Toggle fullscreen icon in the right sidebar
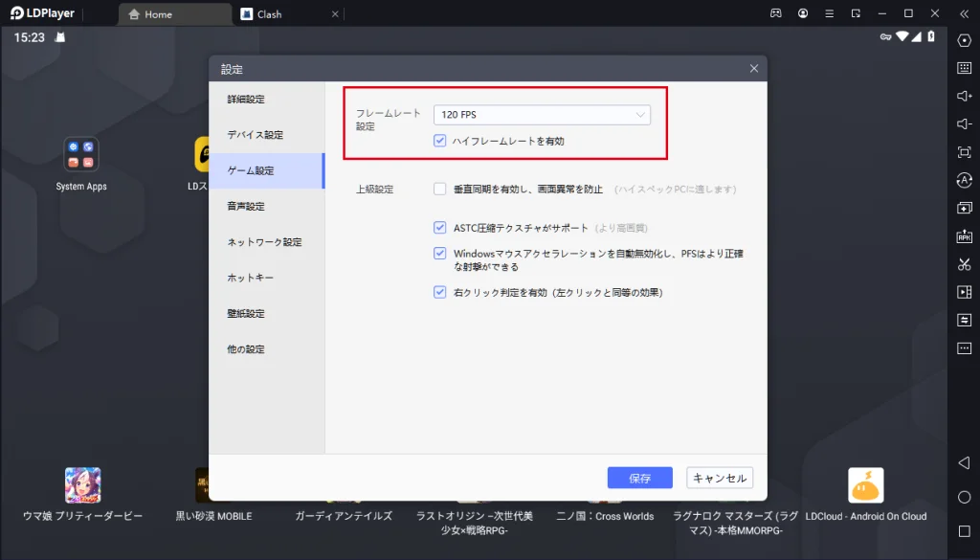Screen dimensions: 980x560 (965, 152)
